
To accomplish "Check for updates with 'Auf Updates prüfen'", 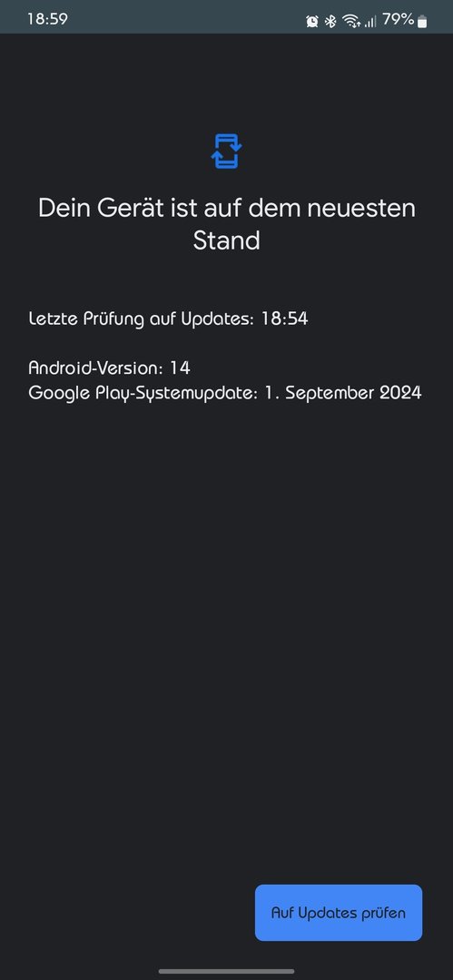I will 339,913.
